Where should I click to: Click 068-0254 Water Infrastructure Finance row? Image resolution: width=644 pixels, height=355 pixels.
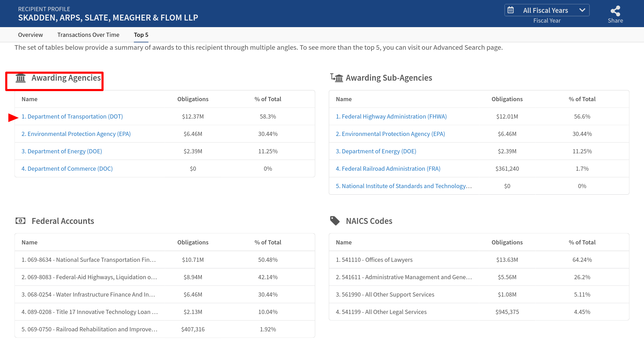(x=165, y=295)
